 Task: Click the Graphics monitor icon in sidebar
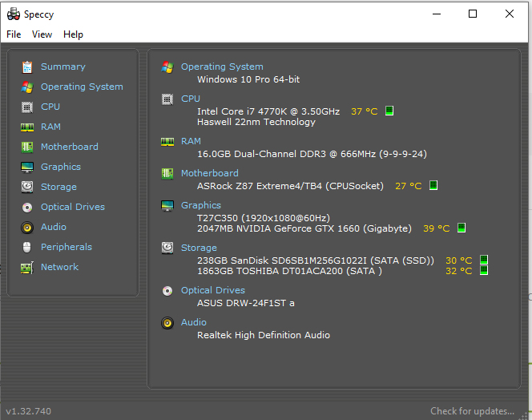point(27,167)
